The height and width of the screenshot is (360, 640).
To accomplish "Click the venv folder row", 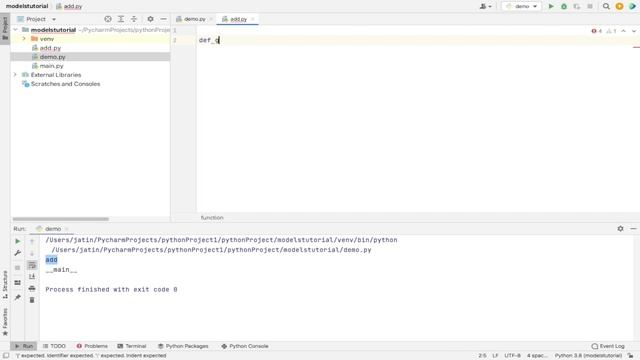I will tap(90, 39).
